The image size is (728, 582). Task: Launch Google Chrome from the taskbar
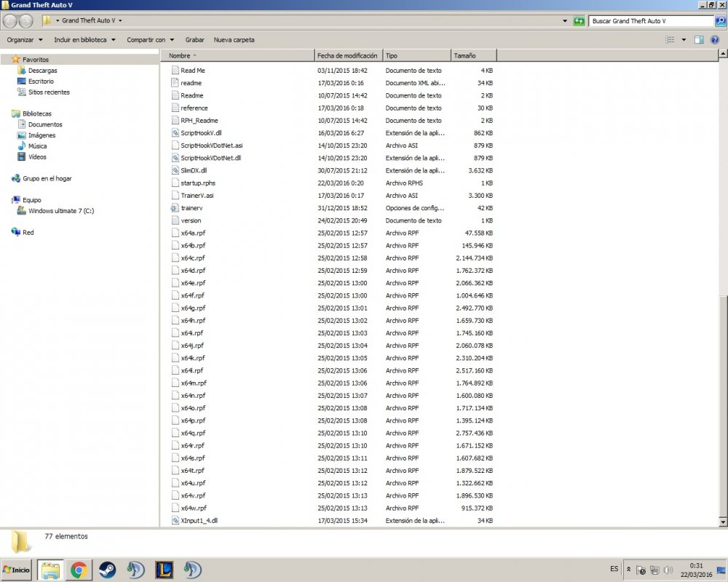click(x=79, y=570)
